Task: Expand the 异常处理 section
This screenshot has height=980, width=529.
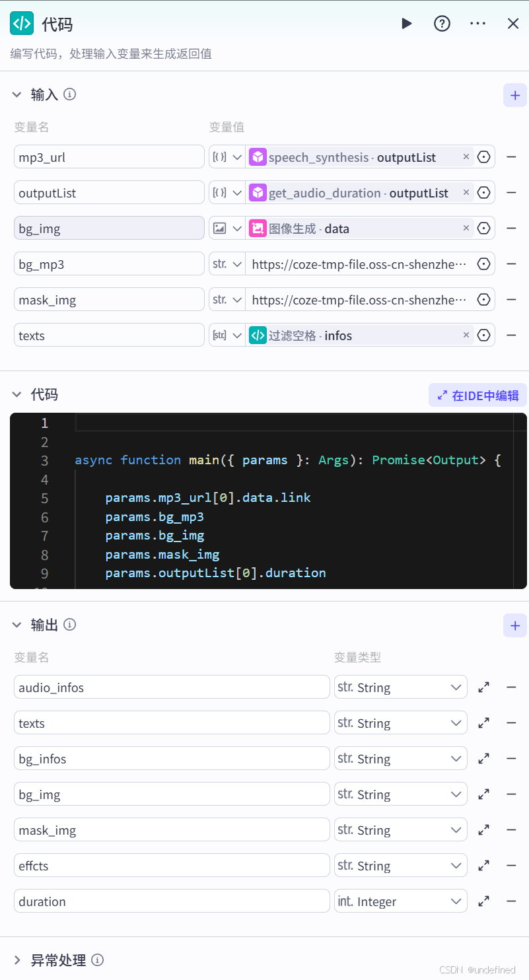Action: (x=17, y=960)
